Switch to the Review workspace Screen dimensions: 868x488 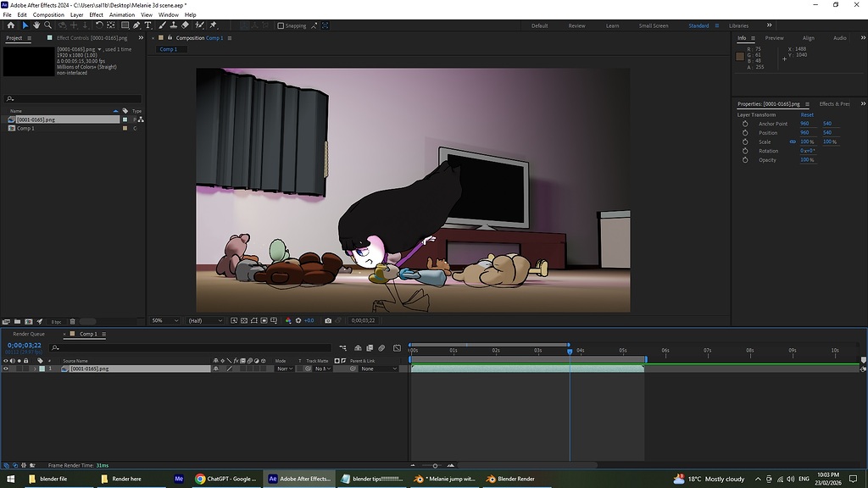(x=576, y=25)
